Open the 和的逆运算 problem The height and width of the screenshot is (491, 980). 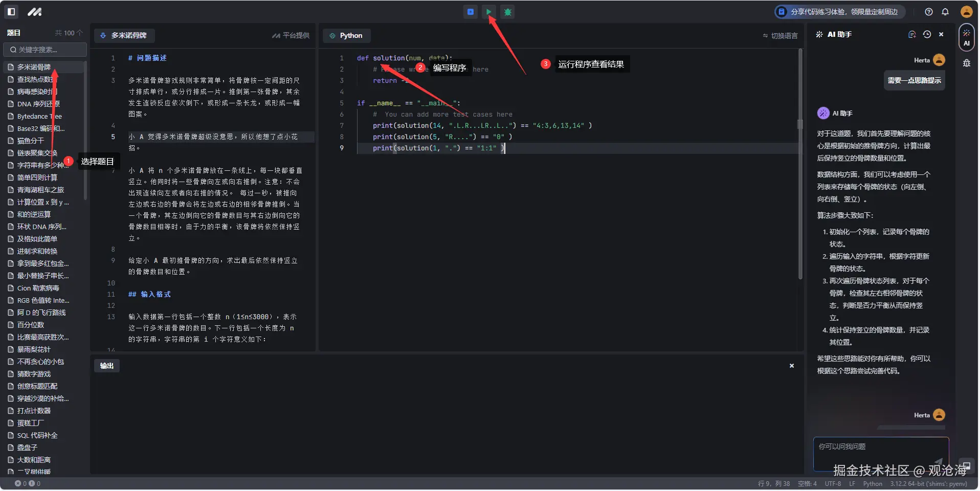tap(43, 214)
